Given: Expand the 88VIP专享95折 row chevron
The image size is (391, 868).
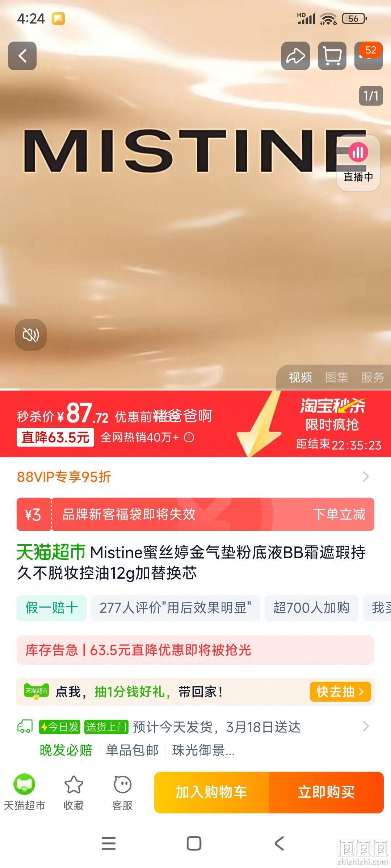Looking at the screenshot, I should (366, 477).
